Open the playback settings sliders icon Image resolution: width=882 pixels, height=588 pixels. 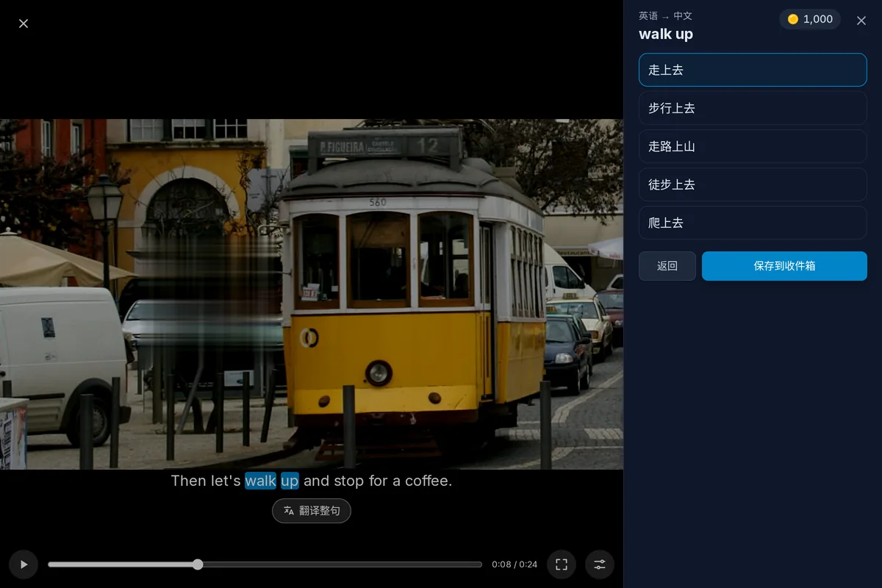tap(600, 564)
